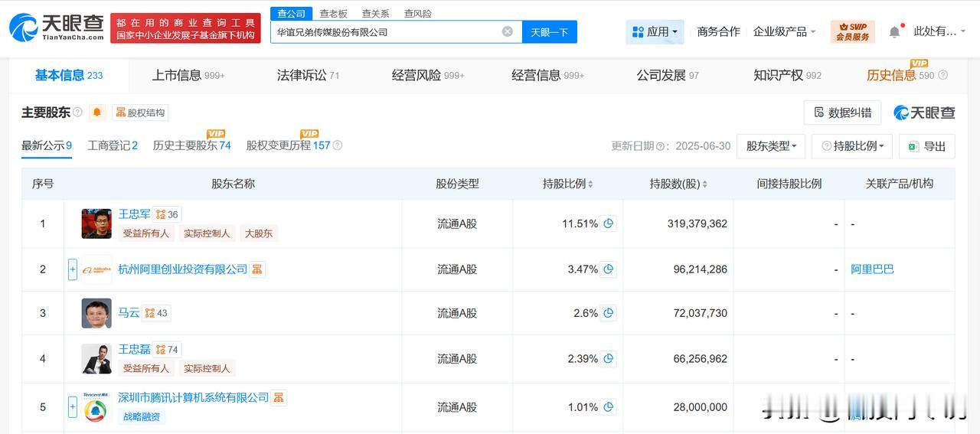The width and height of the screenshot is (980, 434).
Task: Click the 天眼一下 search button
Action: (x=550, y=31)
